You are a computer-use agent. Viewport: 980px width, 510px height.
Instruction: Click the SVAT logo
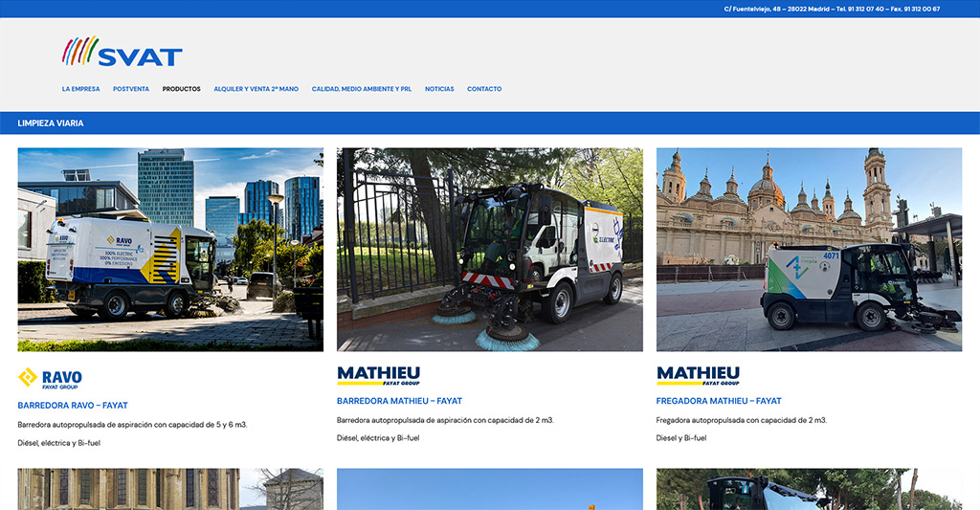pyautogui.click(x=122, y=52)
